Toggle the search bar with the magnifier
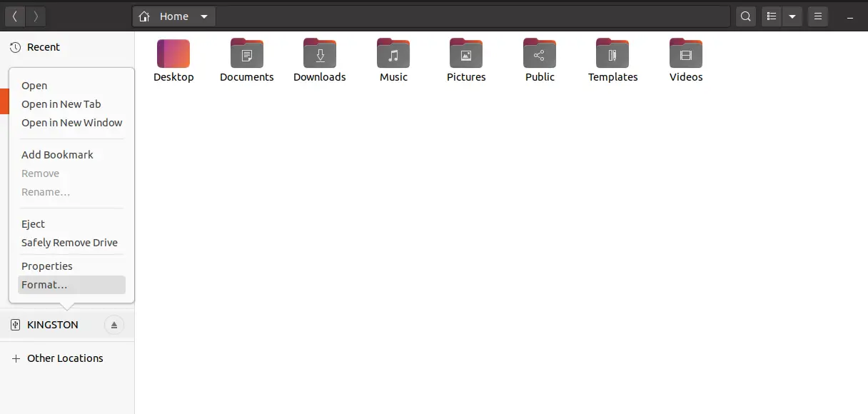Image resolution: width=868 pixels, height=414 pixels. 745,16
